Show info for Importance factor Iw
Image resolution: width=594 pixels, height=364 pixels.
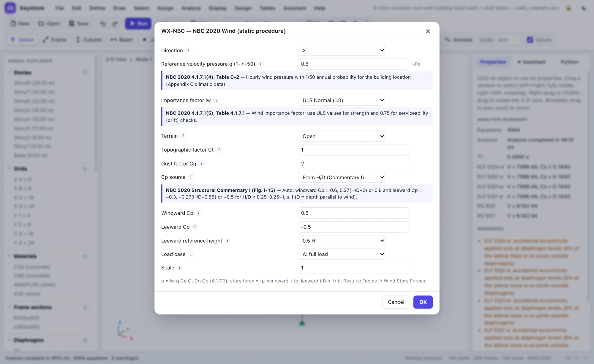pyautogui.click(x=216, y=100)
